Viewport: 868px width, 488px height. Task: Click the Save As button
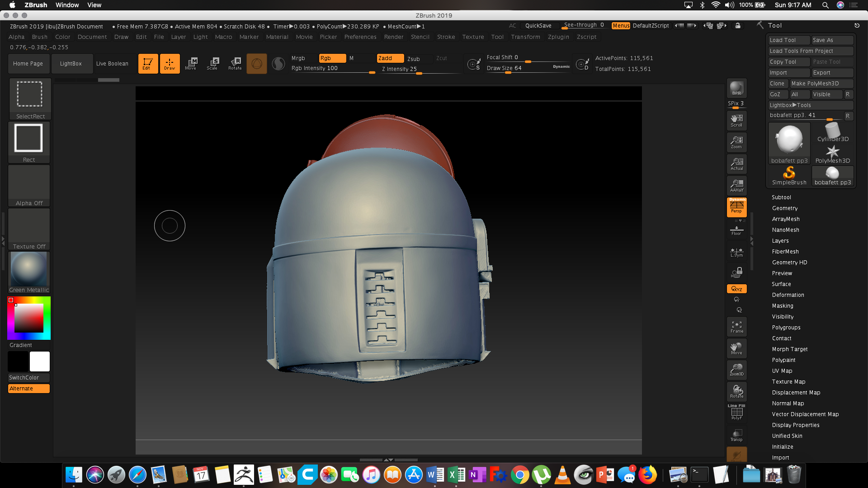(x=832, y=40)
